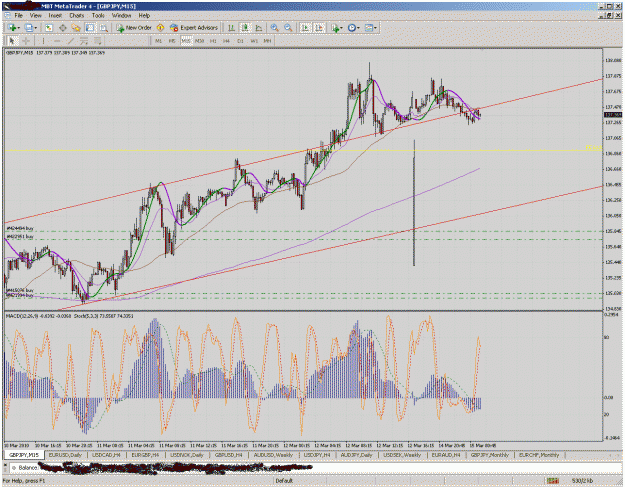Click the yellow horizontal price line label
Screen dimensions: 625x487
594,148
